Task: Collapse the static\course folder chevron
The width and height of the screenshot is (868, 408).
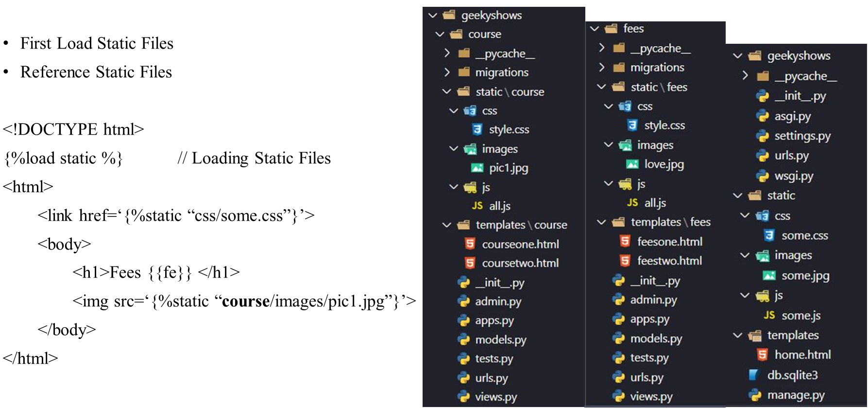Action: 447,91
